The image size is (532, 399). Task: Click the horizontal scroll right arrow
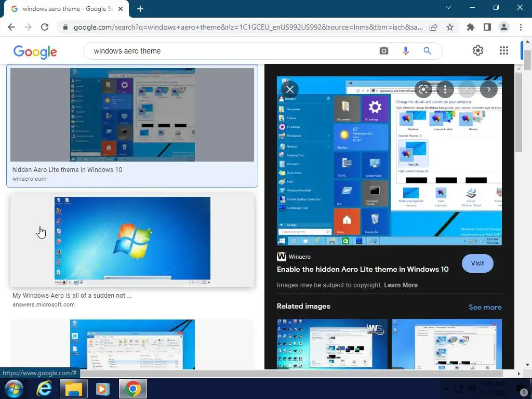click(519, 374)
